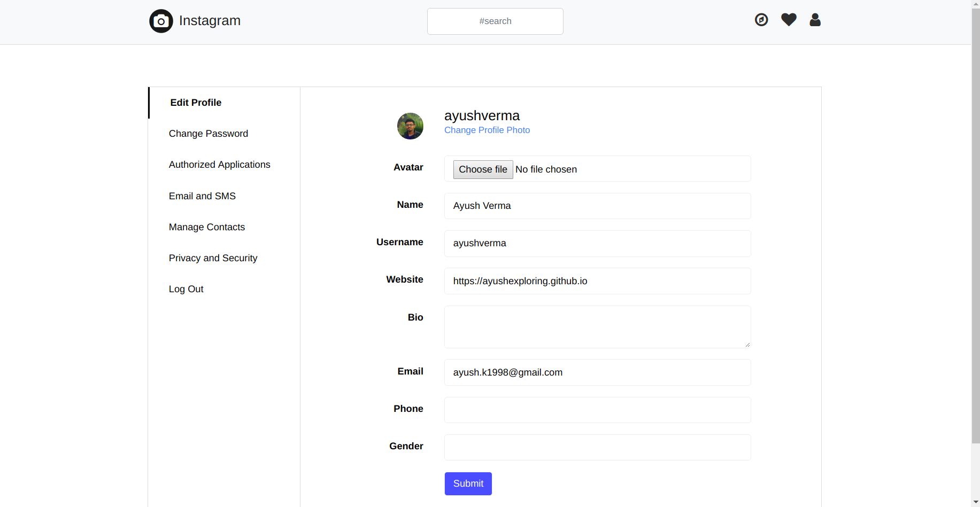Click the ayushverma profile photo thumbnail
The image size is (980, 507).
[x=410, y=126]
